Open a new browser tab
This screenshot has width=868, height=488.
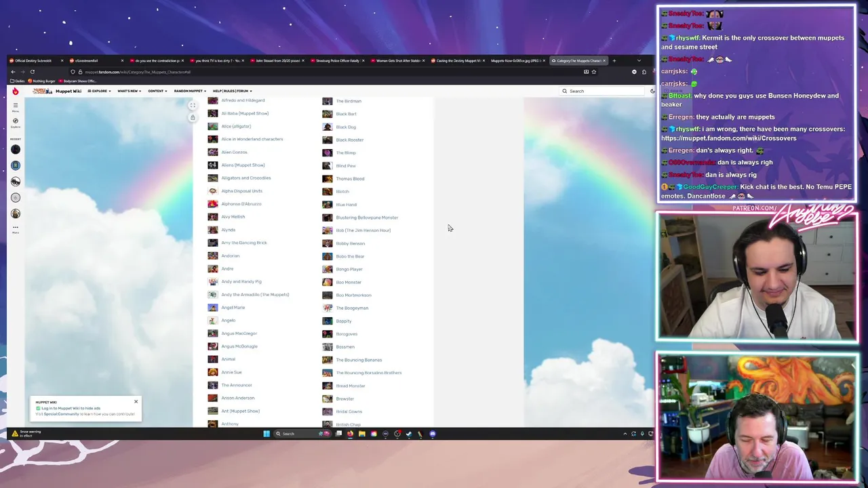tap(614, 60)
